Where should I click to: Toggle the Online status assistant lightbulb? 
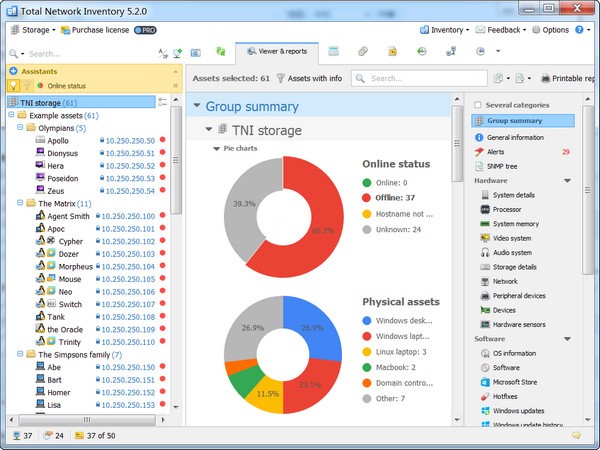(x=13, y=86)
